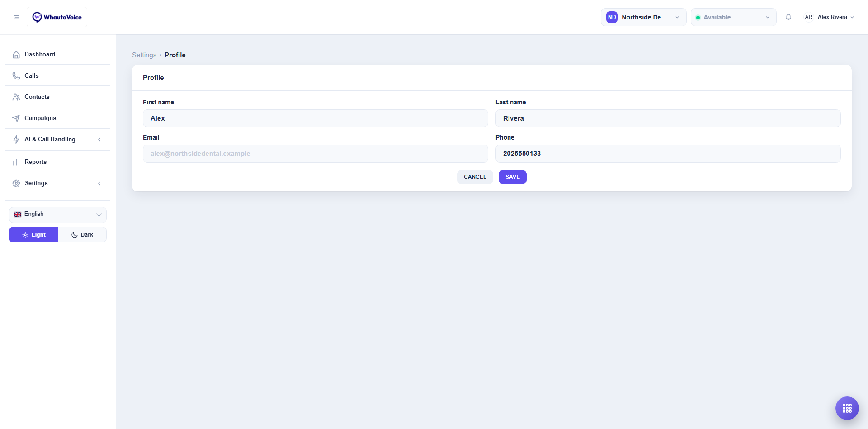The width and height of the screenshot is (868, 429).
Task: Click the Phone number field
Action: tap(668, 154)
